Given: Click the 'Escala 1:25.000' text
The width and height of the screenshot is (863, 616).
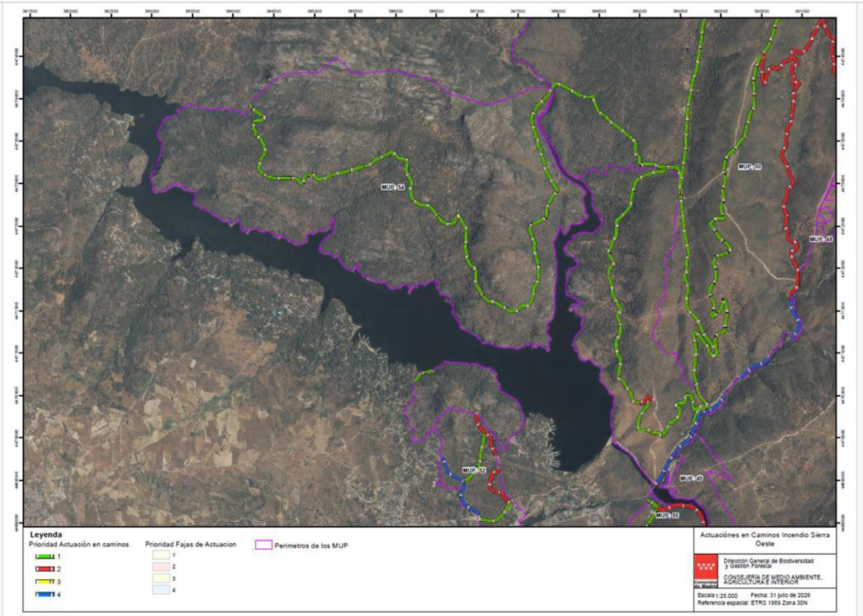Looking at the screenshot, I should tap(717, 595).
